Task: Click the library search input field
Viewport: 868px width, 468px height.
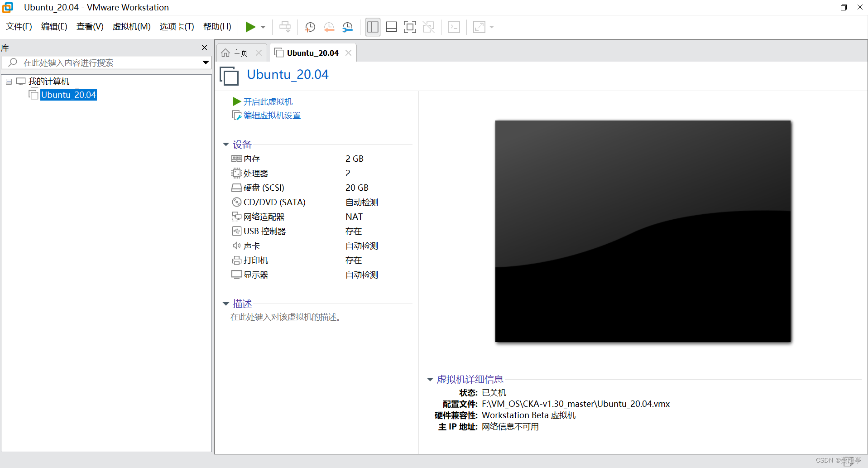Action: (104, 63)
